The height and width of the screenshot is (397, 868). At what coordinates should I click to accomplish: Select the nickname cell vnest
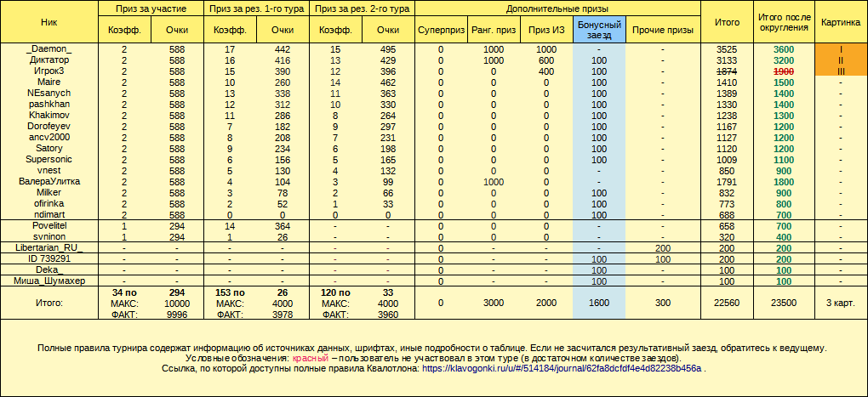click(49, 170)
